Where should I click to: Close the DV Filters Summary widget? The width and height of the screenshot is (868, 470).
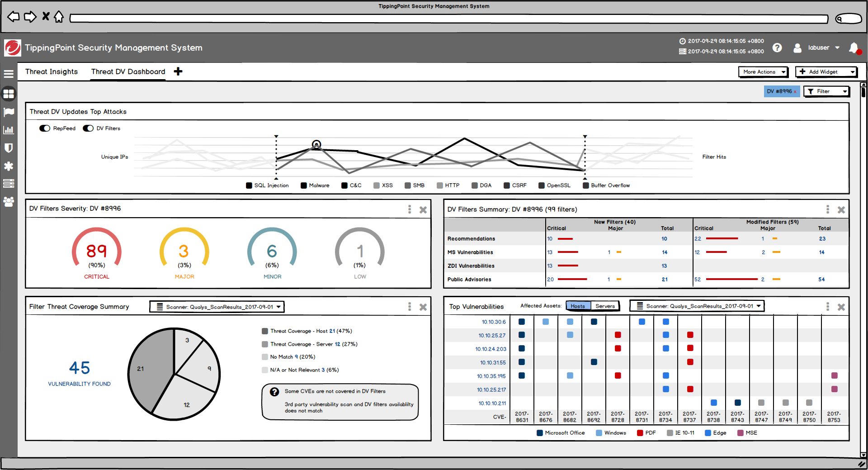[841, 210]
